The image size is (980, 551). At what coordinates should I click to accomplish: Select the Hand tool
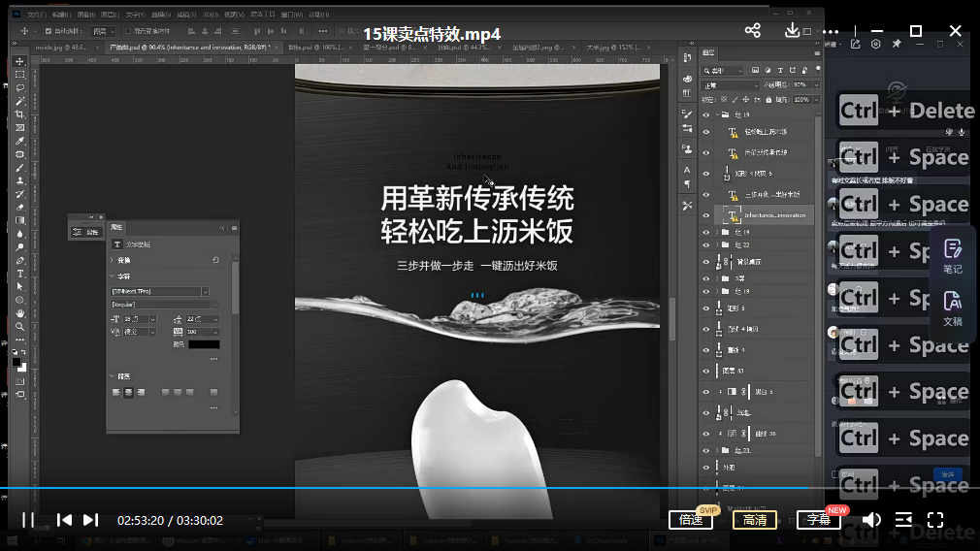coord(20,313)
